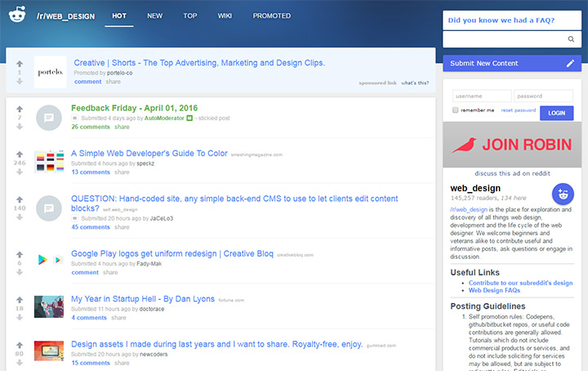Switch to the HOT tab

119,16
